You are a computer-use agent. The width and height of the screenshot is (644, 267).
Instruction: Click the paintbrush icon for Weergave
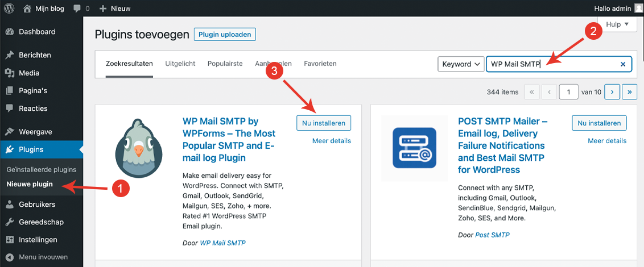point(10,132)
